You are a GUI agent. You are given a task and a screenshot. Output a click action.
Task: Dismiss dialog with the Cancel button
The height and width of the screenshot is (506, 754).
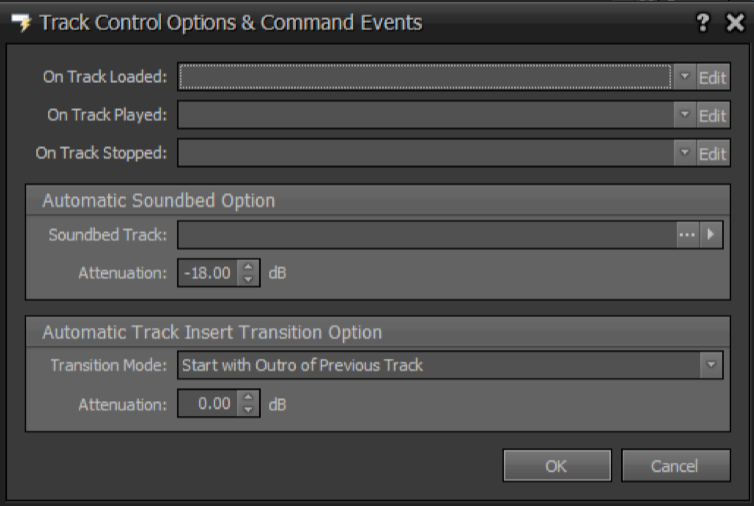coord(674,465)
